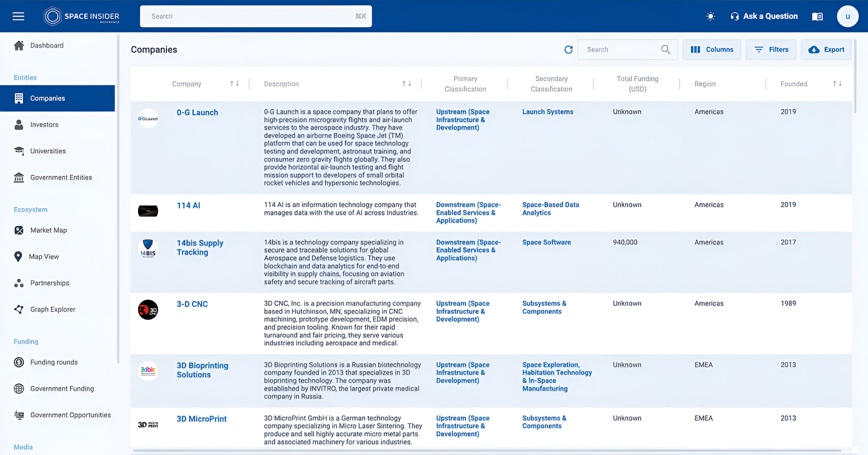Open the headset Ask a Question link
The height and width of the screenshot is (455, 868).
pyautogui.click(x=764, y=16)
